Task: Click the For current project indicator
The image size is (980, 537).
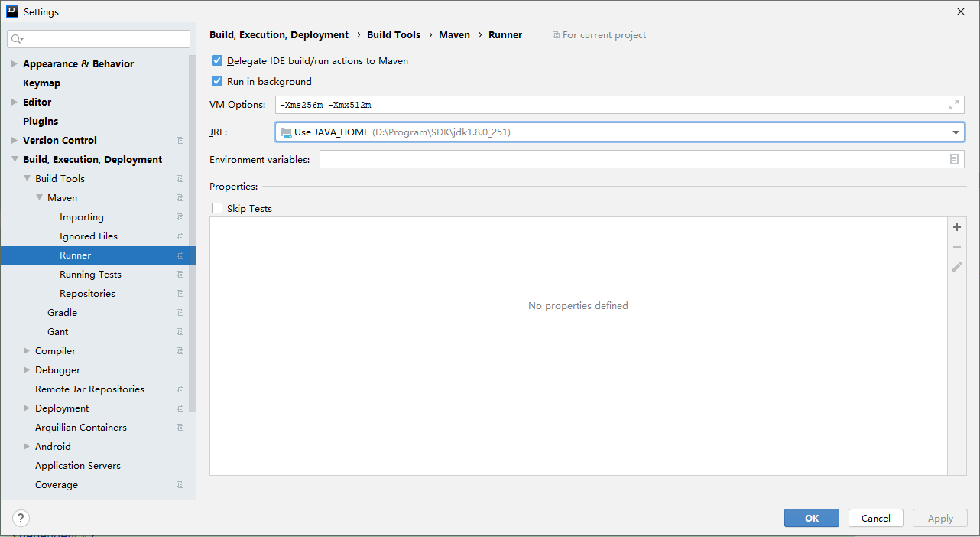Action: tap(599, 34)
